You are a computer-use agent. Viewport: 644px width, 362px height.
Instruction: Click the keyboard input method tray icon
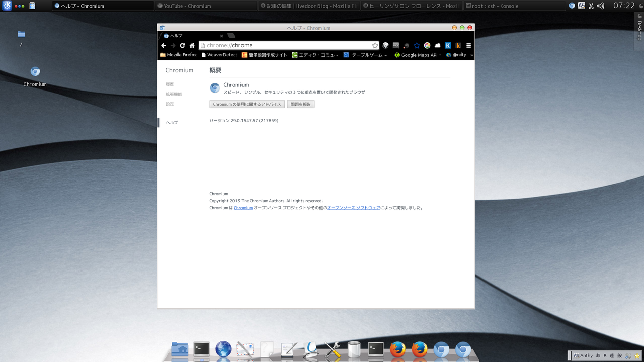click(581, 6)
